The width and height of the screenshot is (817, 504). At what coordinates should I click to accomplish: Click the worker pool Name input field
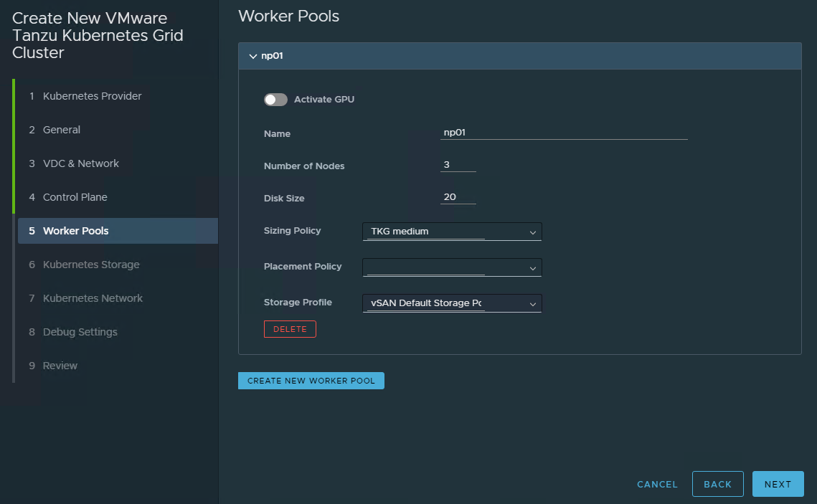563,133
